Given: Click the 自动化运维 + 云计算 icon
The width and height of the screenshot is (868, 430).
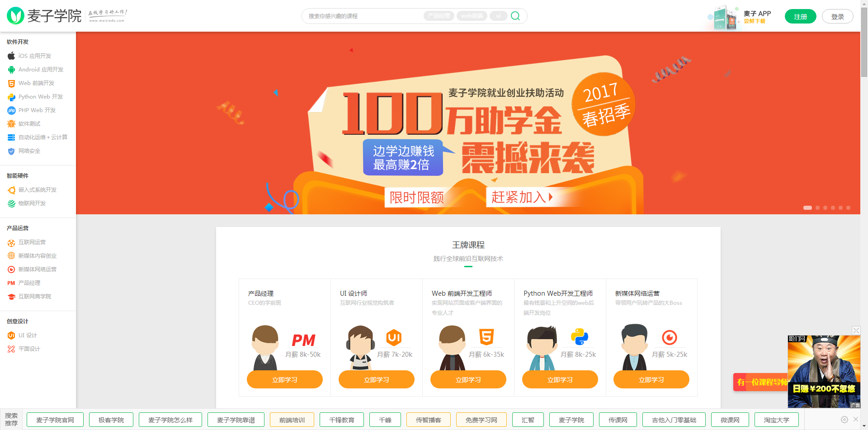Looking at the screenshot, I should [11, 137].
